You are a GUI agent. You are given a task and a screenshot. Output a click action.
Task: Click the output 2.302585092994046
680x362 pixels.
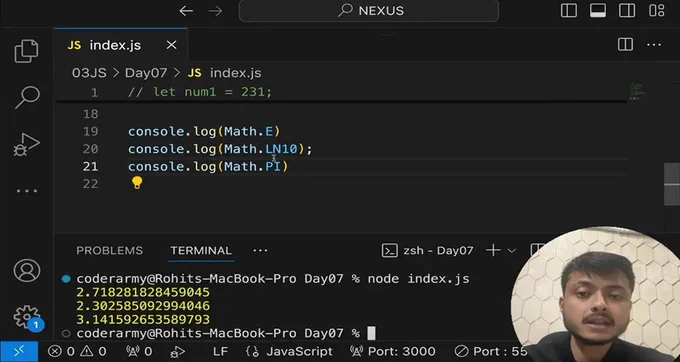coord(143,306)
